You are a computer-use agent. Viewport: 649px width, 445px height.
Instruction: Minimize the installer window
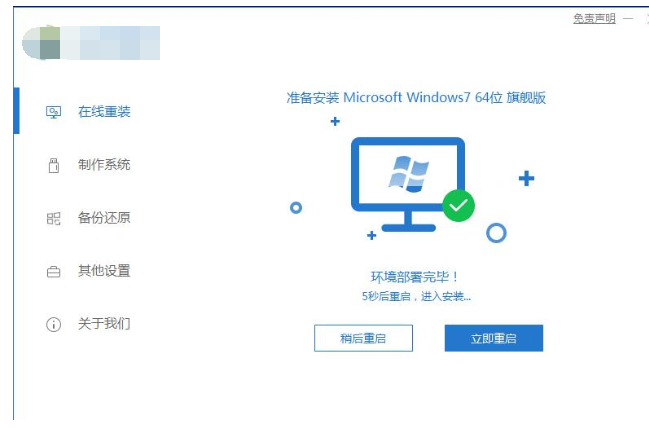pos(628,19)
